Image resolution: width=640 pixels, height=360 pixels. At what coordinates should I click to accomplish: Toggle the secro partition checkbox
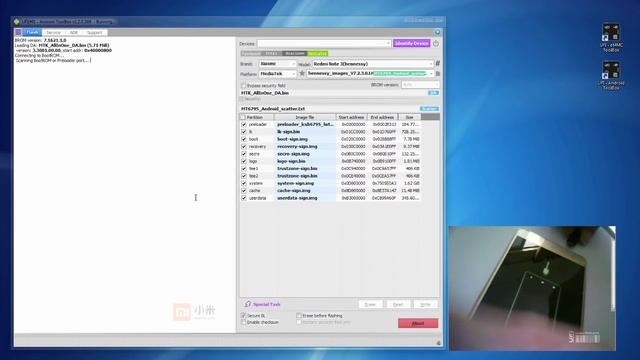pos(244,154)
